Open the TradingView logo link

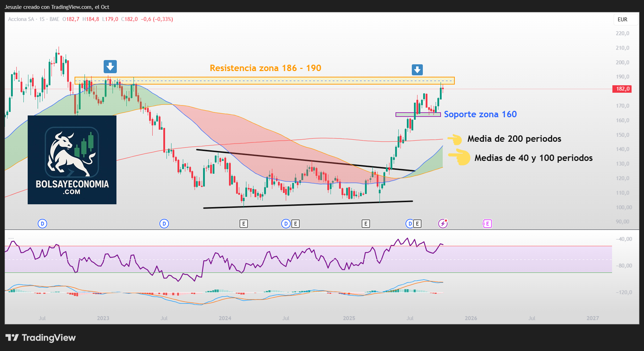[x=40, y=337]
